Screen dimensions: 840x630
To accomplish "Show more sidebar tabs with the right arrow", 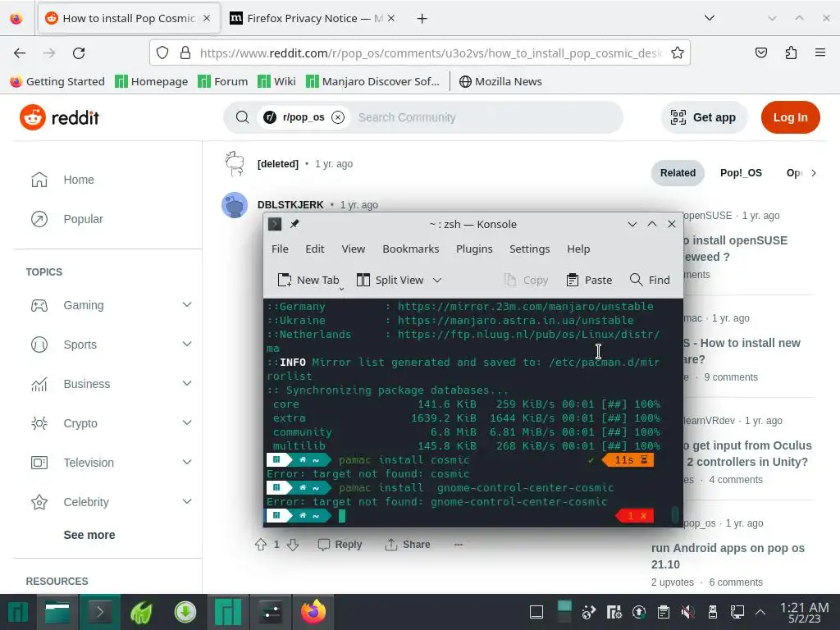I will 813,173.
